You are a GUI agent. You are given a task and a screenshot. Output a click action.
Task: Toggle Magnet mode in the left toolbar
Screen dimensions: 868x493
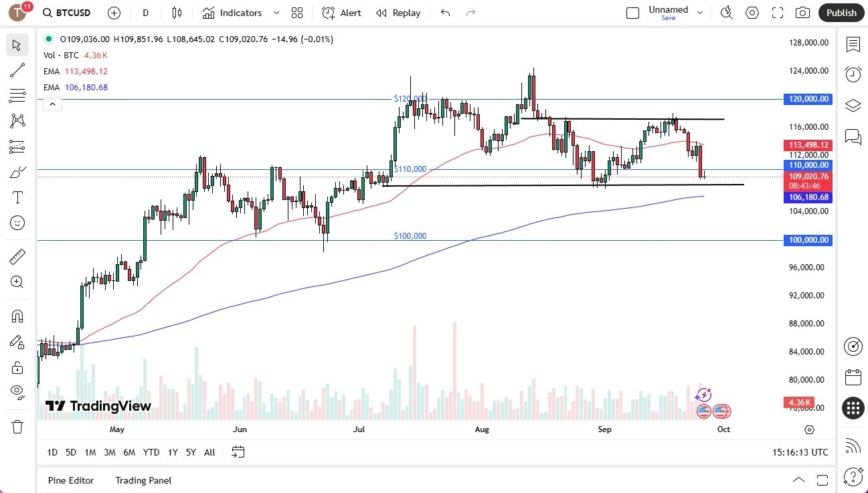point(17,316)
